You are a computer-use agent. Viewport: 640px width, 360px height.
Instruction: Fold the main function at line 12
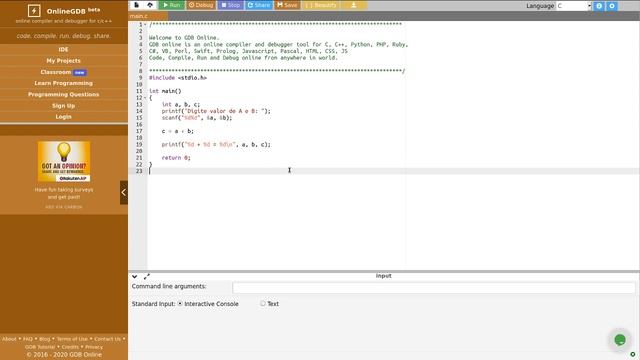145,98
